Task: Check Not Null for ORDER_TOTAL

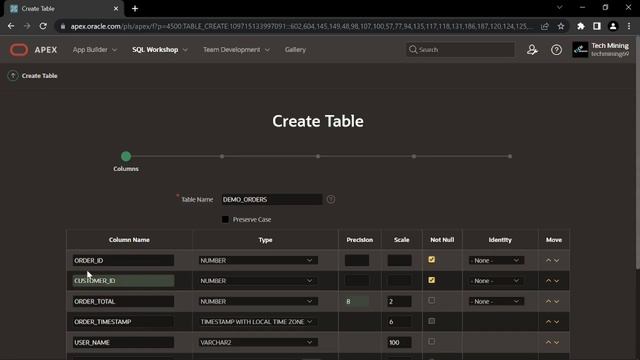Action: click(431, 300)
